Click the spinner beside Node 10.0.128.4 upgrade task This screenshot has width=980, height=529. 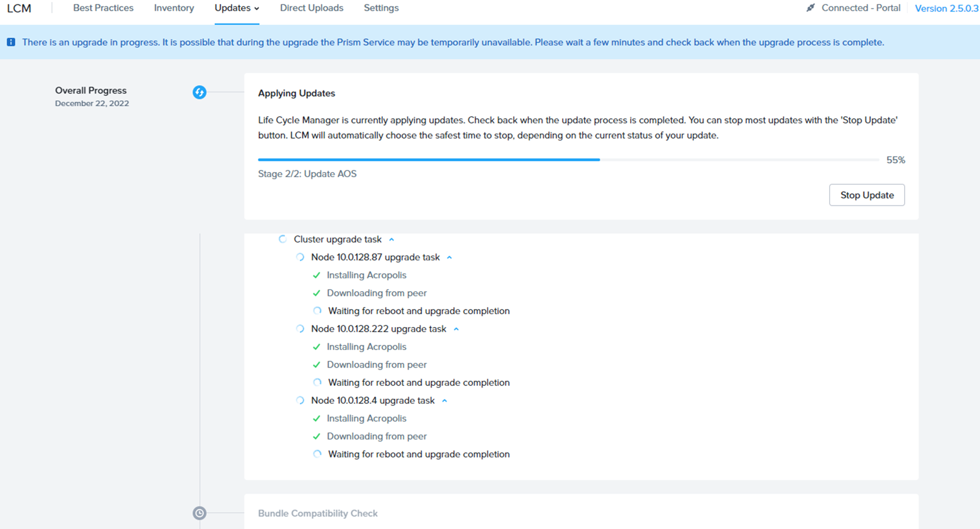300,401
